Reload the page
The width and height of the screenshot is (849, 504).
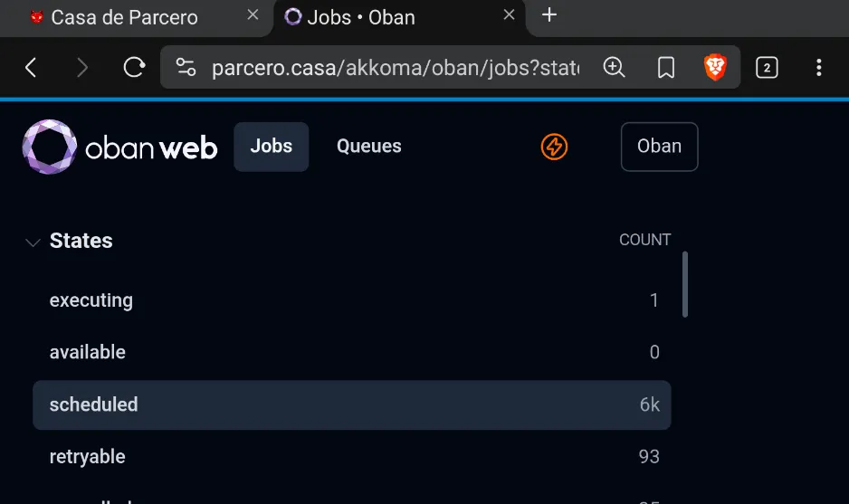(x=134, y=68)
